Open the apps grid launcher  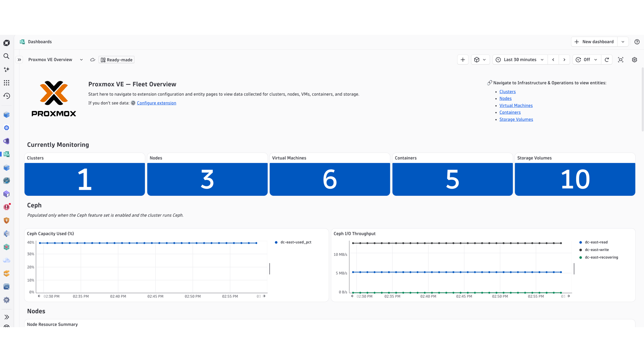pyautogui.click(x=6, y=83)
